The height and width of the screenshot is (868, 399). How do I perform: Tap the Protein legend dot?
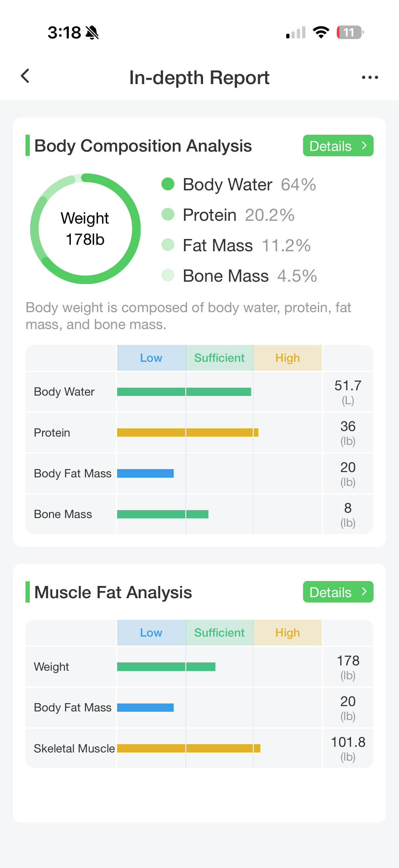tap(168, 214)
